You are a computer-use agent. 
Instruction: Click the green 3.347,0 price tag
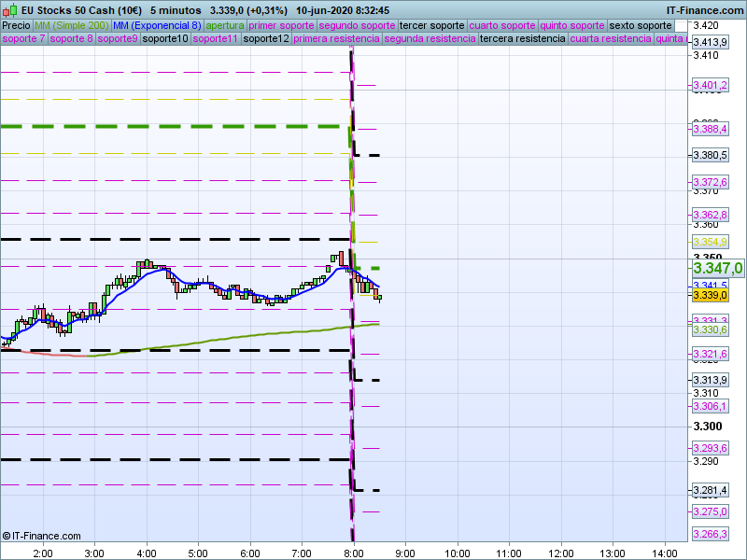(717, 268)
